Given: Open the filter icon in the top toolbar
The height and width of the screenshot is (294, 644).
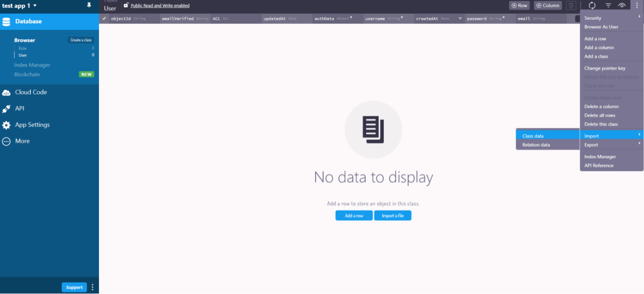Looking at the screenshot, I should 608,5.
